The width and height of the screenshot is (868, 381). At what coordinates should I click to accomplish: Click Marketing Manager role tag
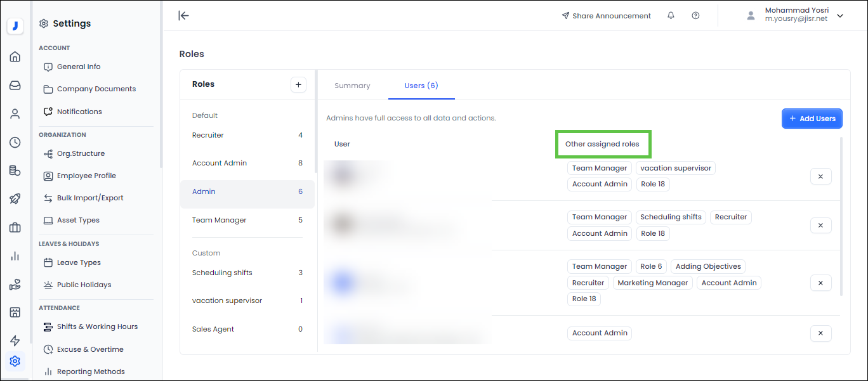[x=652, y=283]
